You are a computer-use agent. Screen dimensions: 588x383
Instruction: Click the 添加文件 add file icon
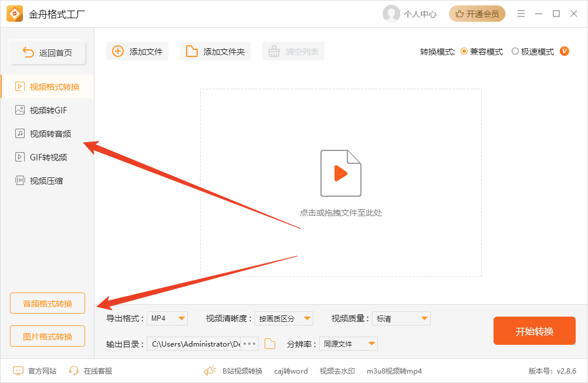click(x=117, y=51)
